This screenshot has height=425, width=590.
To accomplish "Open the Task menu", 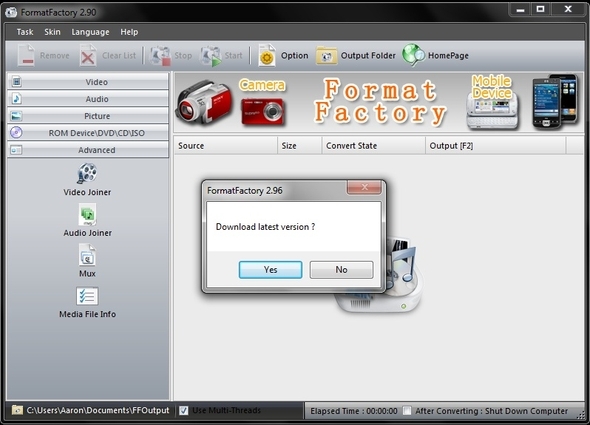I will pos(25,32).
